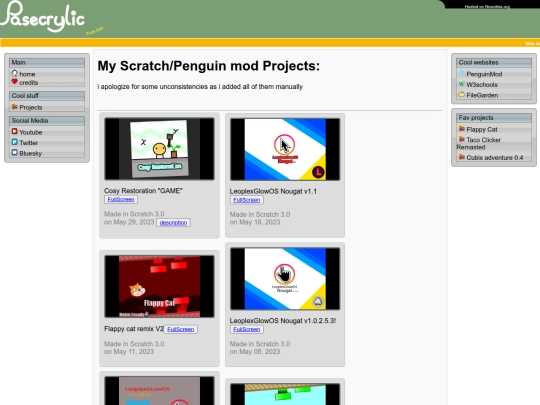Click the "Cosy Restoration "GAME"" title text

(x=143, y=191)
